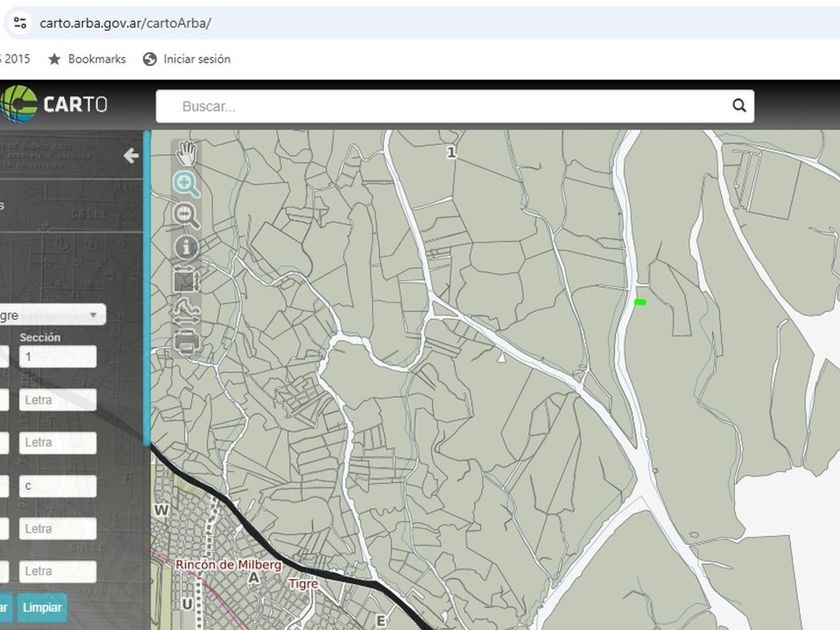Click the Limpiar button
Image resolution: width=840 pixels, height=630 pixels.
pyautogui.click(x=42, y=607)
